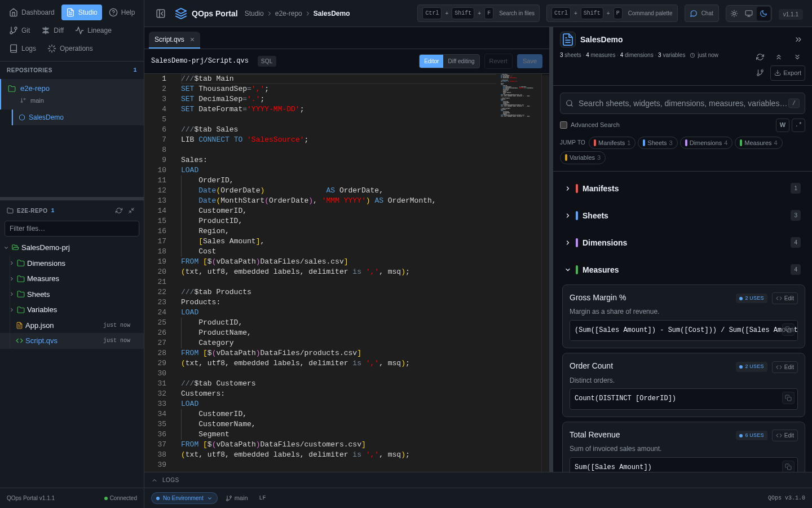Open the No Environment dropdown
812x508 pixels.
pos(184,498)
